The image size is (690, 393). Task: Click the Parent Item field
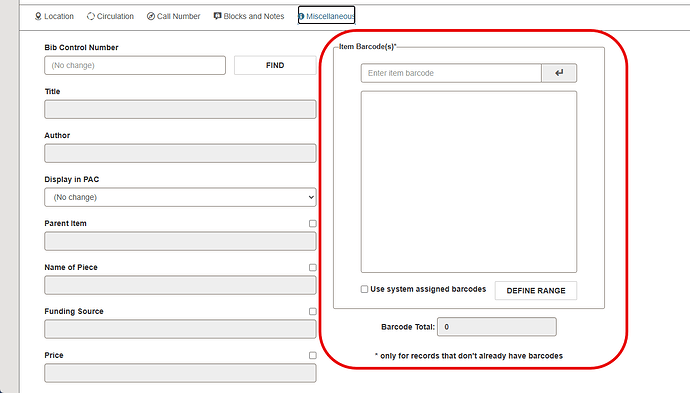[180, 241]
